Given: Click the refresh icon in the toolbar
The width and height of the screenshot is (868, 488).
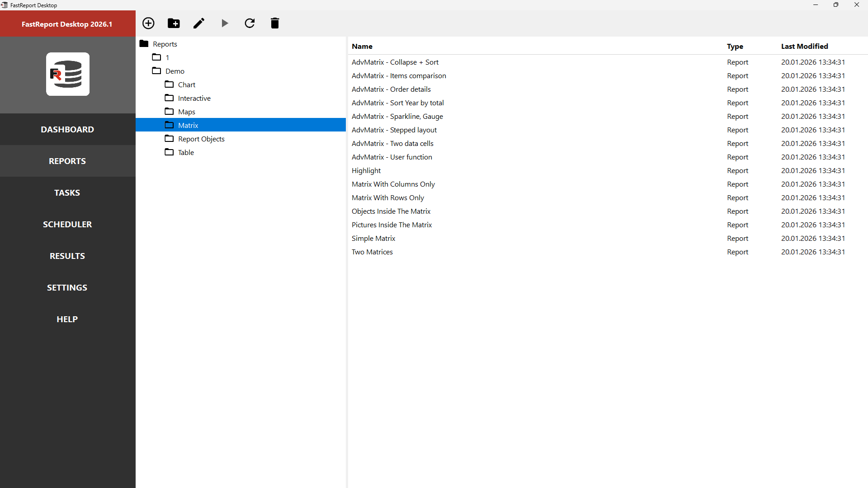Looking at the screenshot, I should point(250,23).
